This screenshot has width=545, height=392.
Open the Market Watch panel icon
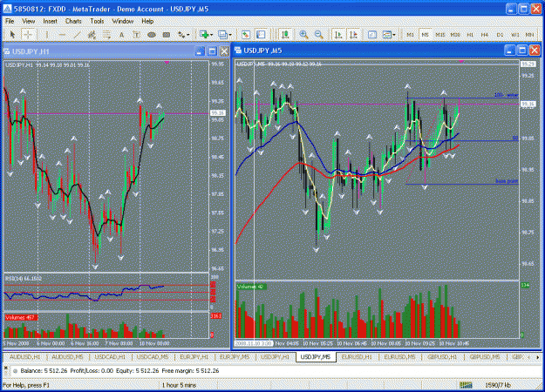tap(246, 35)
